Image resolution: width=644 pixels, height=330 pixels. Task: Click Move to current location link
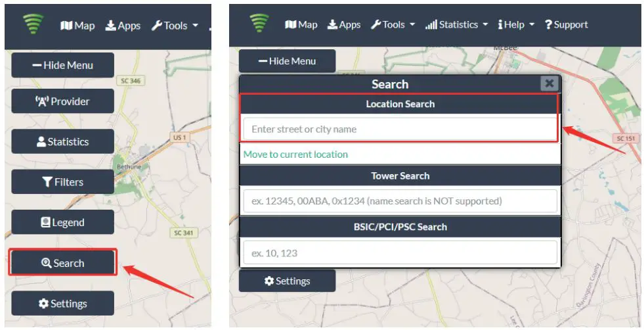295,154
